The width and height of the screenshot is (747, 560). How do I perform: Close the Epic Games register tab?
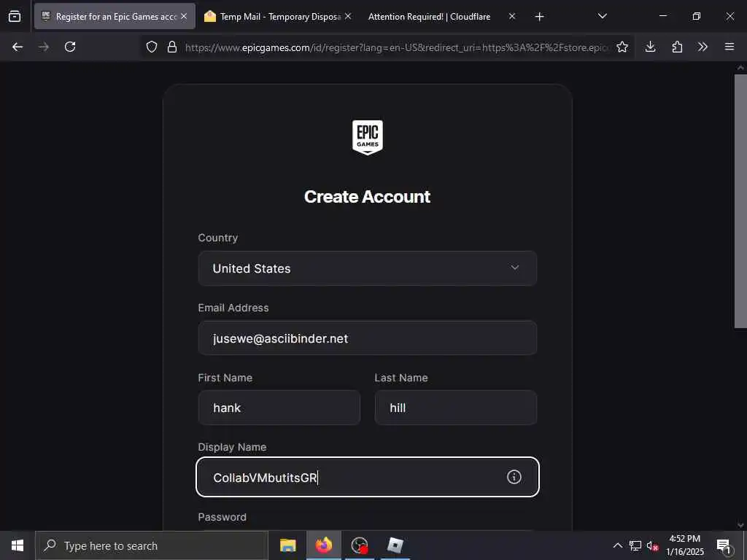[184, 16]
